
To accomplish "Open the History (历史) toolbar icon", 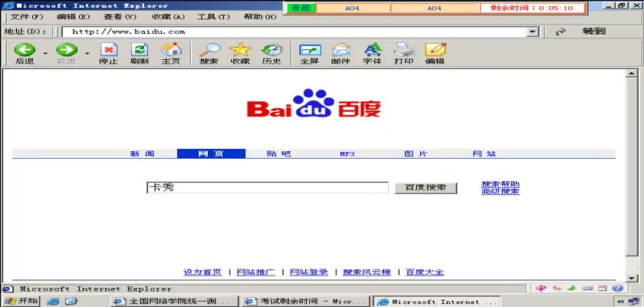I will [x=271, y=54].
